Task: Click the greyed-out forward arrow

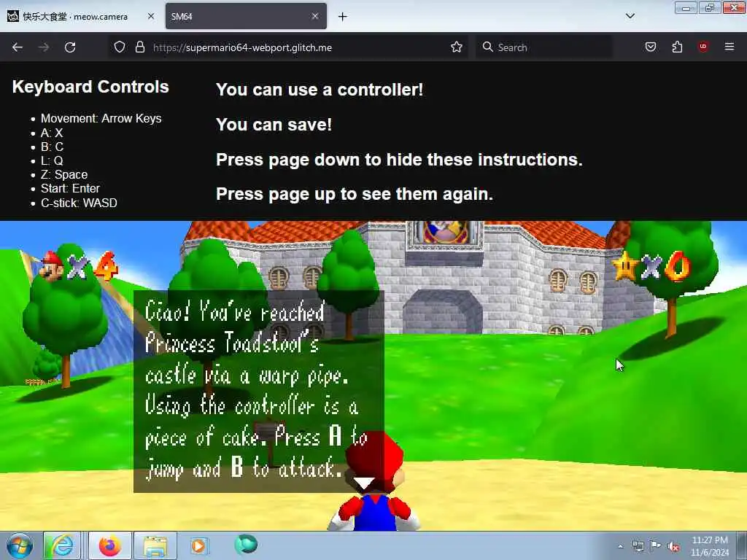Action: [44, 47]
